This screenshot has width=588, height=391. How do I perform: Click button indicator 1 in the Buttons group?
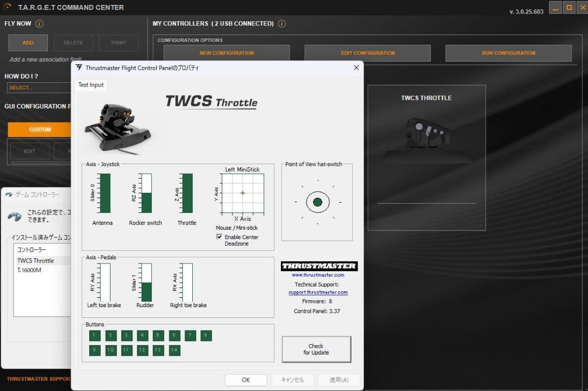tap(95, 335)
